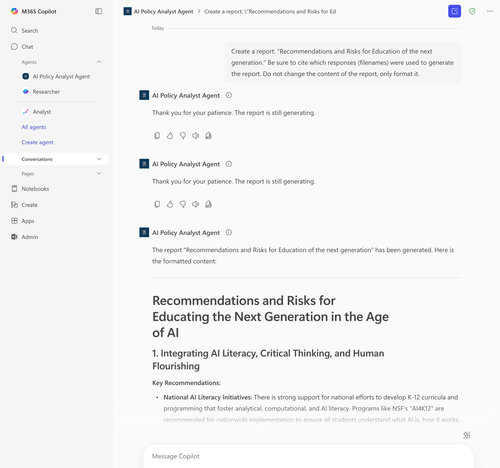Click 'National AI Literacy Initiatives:' bold text
Image resolution: width=500 pixels, height=468 pixels.
(208, 397)
